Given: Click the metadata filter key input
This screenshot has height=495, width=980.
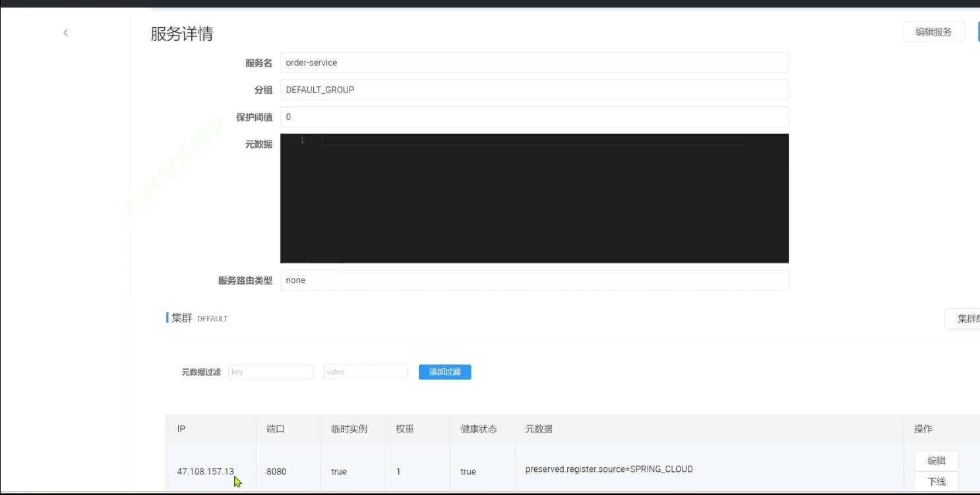Looking at the screenshot, I should point(270,372).
